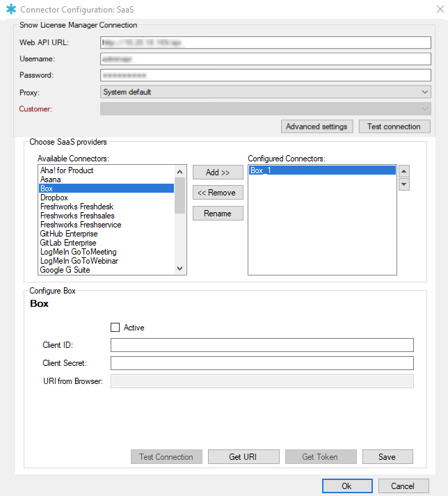Screen dimensions: 448x496
Task: Rename the selected connector
Action: 218,214
